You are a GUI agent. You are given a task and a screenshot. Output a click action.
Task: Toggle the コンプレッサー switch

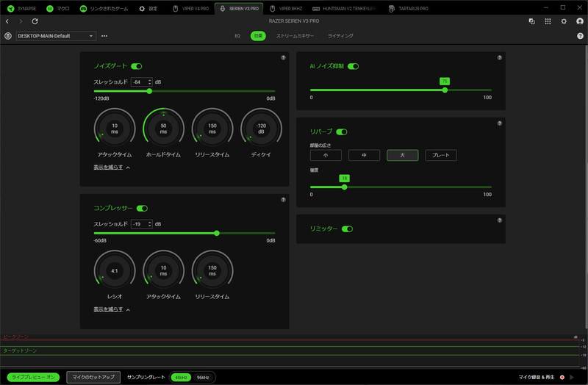[x=142, y=209]
